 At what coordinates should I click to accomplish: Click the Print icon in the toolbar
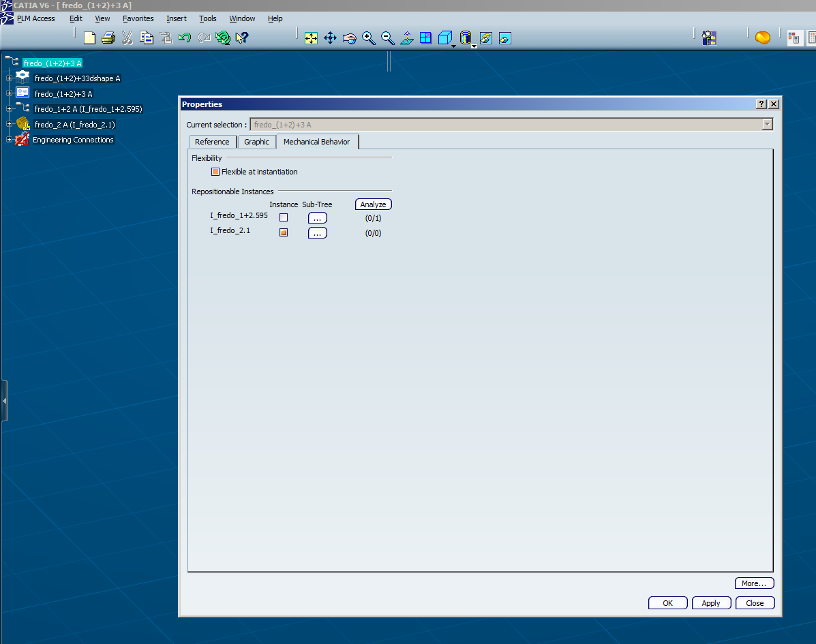[108, 38]
